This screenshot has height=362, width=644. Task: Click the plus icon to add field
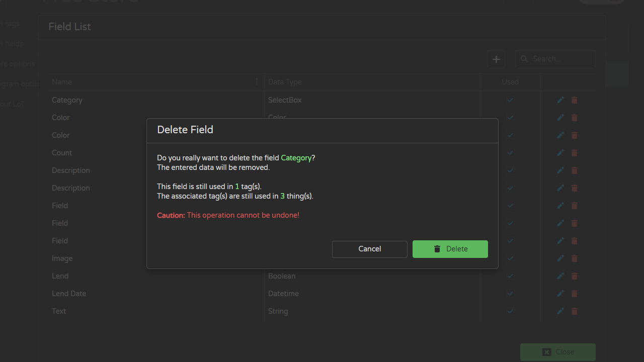pyautogui.click(x=496, y=59)
